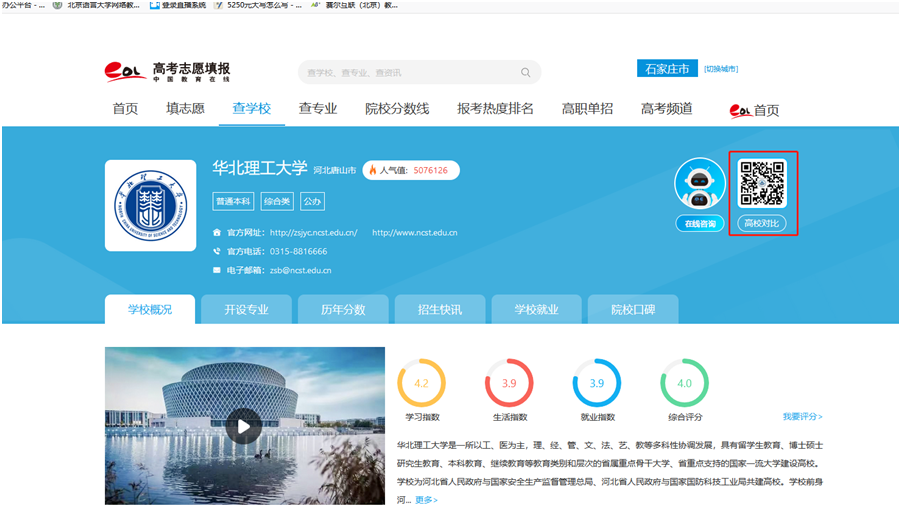Switch to the 学校概况 tab
Screen dimensions: 902x512
coord(150,310)
